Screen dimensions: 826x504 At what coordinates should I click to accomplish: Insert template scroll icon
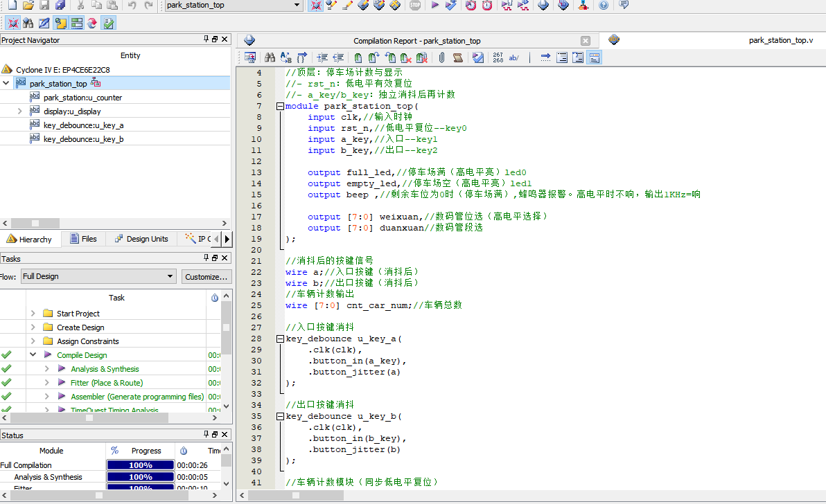point(458,58)
